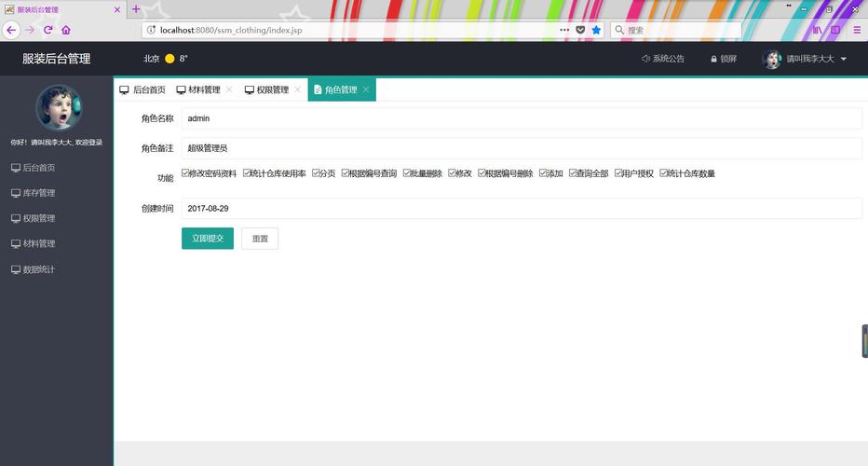The image size is (868, 466).
Task: Click the sun weather icon
Action: point(170,58)
